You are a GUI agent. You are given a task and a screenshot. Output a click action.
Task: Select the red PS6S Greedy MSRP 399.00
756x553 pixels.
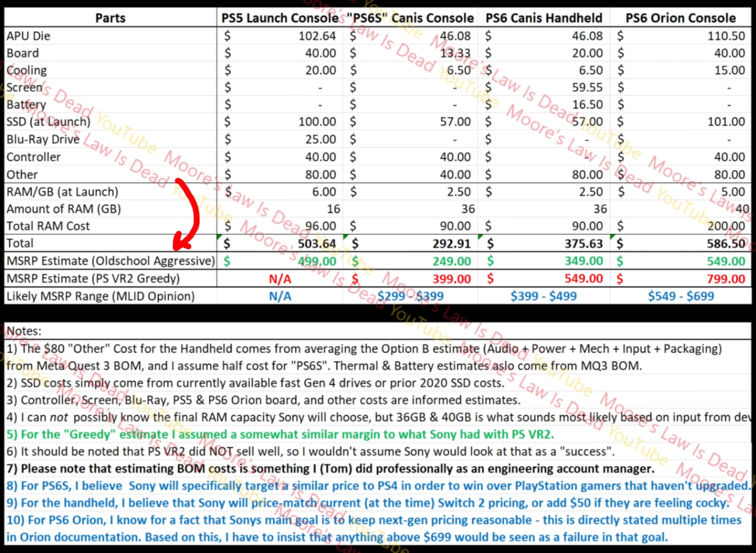452,278
